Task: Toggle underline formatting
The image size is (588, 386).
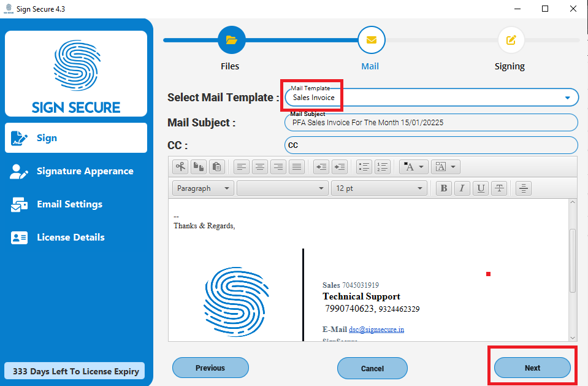Action: point(481,188)
